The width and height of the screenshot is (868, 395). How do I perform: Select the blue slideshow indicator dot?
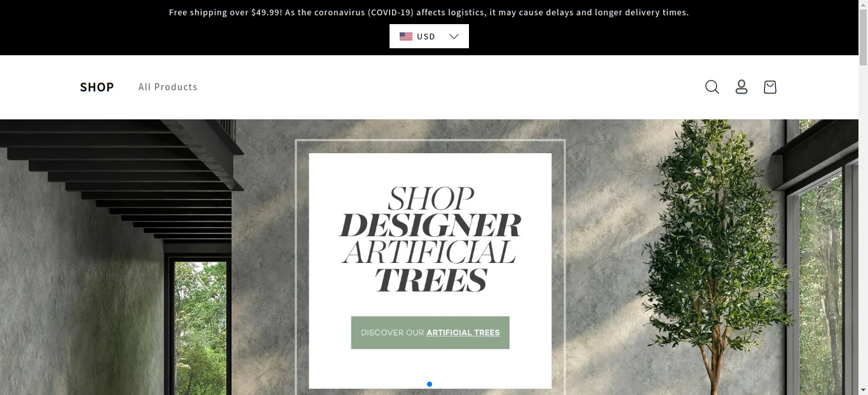click(x=430, y=384)
